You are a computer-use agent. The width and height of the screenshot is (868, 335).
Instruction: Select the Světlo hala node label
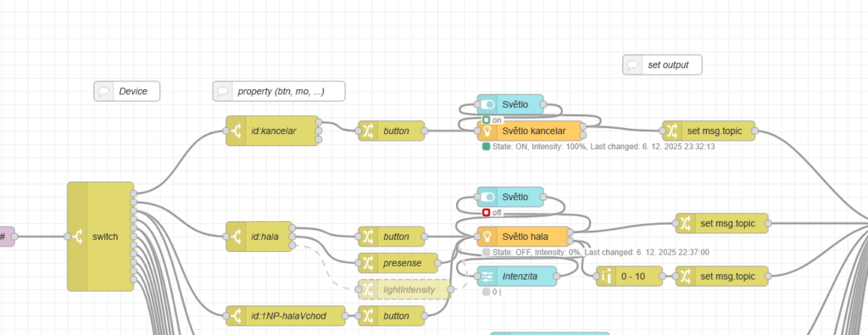pyautogui.click(x=526, y=237)
